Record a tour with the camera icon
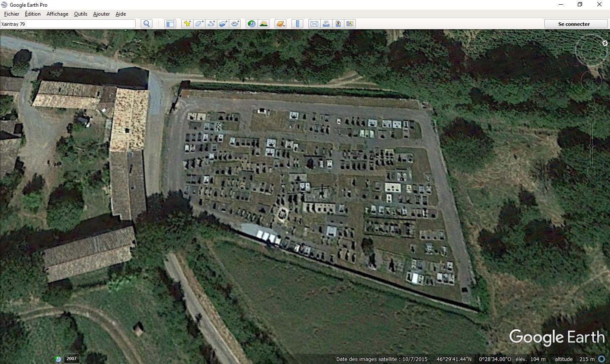Viewport: 610px width, 364px height. (235, 24)
